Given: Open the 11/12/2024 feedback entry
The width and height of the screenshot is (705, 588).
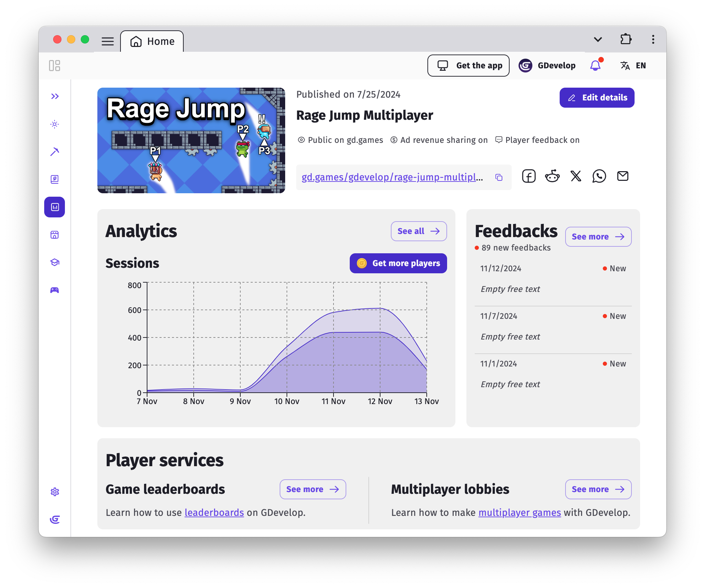Looking at the screenshot, I should click(x=553, y=280).
